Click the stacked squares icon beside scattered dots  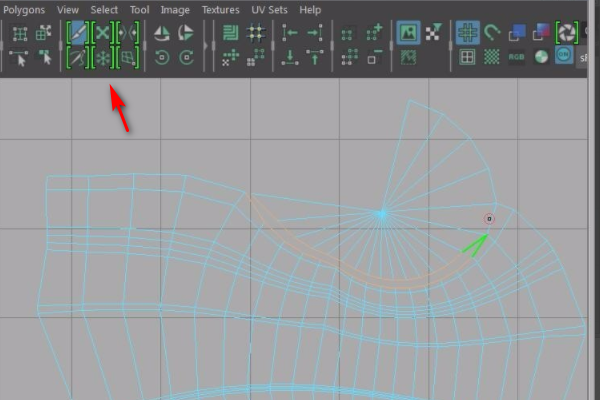pos(256,58)
